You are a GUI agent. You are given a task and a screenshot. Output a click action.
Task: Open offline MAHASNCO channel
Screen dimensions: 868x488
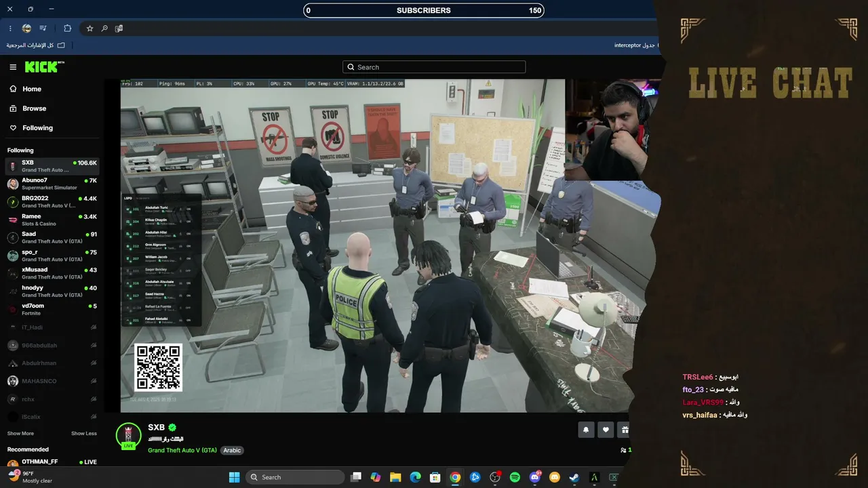point(52,381)
